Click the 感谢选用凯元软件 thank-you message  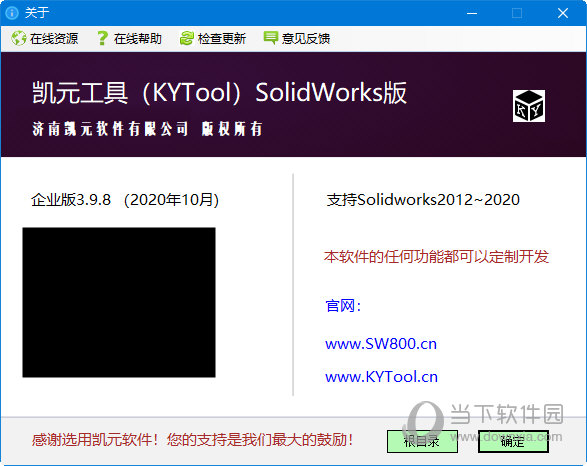point(192,440)
